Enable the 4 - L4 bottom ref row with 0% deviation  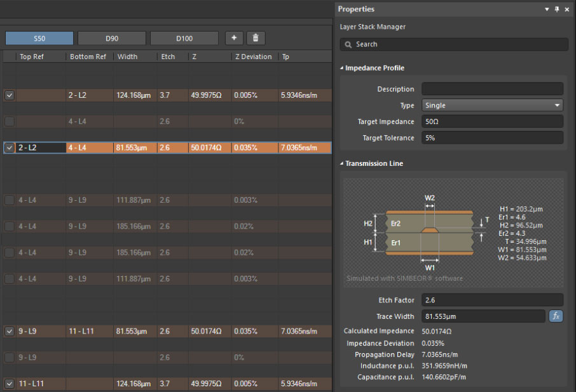(10, 121)
